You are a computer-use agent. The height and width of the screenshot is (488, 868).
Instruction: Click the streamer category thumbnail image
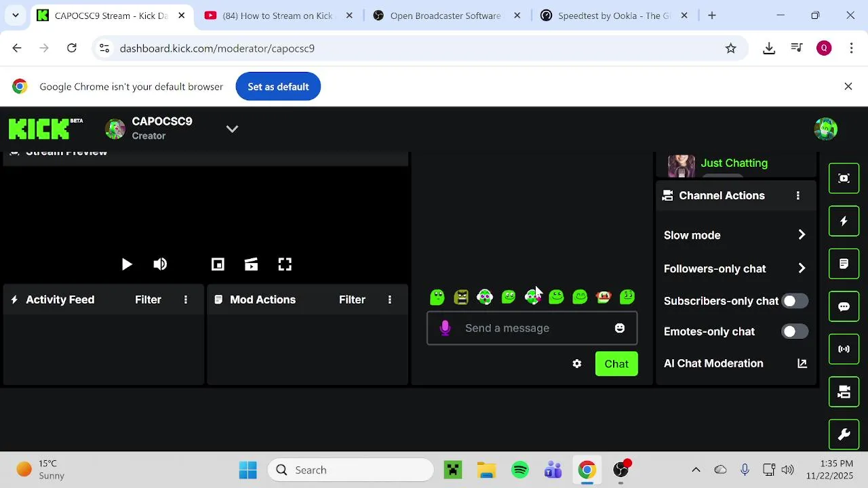point(682,165)
